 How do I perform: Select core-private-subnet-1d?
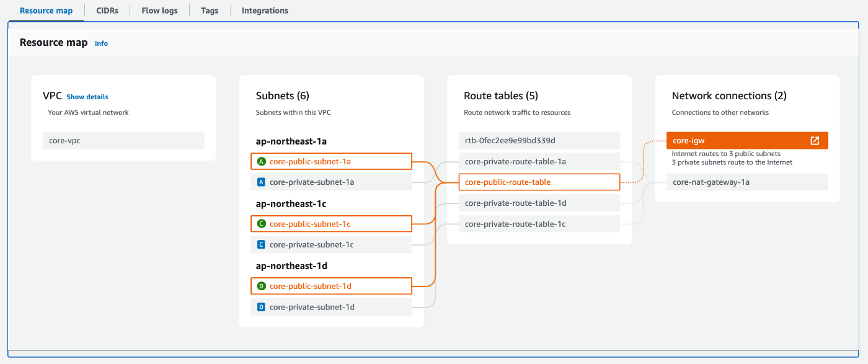(331, 307)
